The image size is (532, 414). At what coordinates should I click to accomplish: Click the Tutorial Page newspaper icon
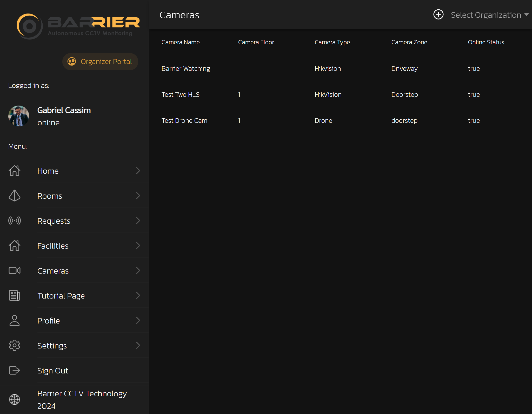15,295
